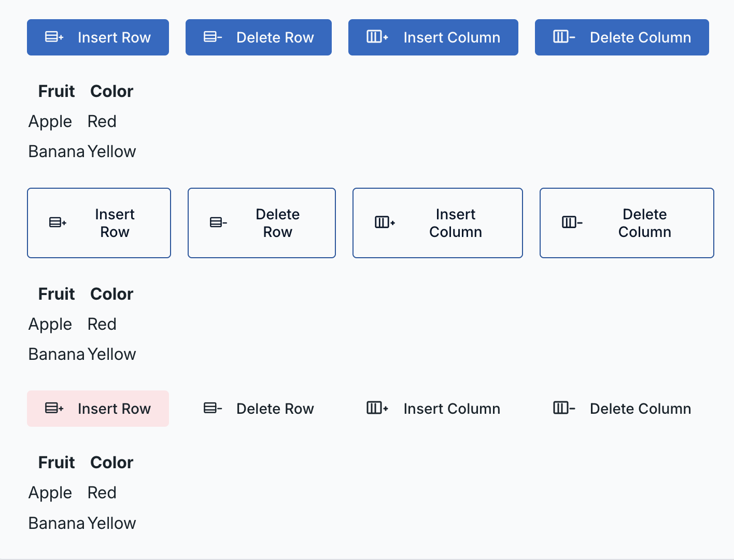Click the delete column icon in the solid blue button

point(563,37)
